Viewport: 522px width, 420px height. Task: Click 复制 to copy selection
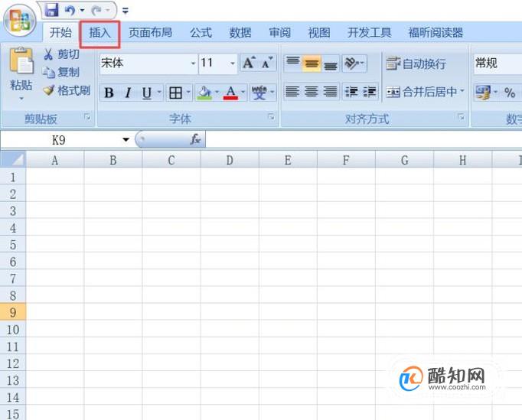pos(61,72)
